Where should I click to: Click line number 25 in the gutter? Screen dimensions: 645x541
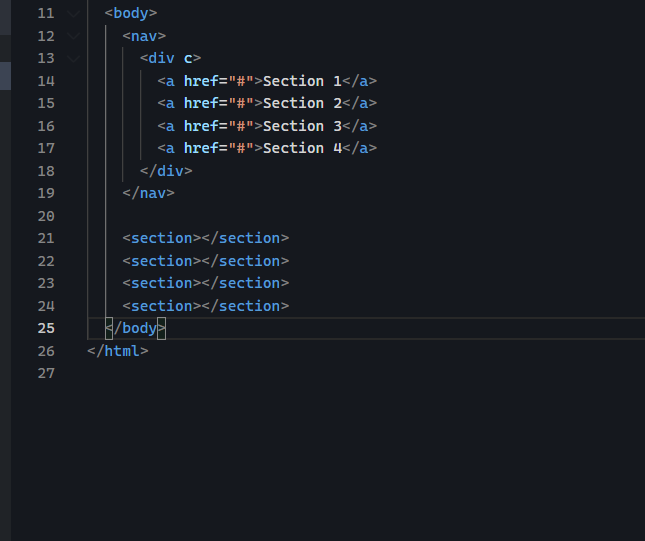point(46,328)
